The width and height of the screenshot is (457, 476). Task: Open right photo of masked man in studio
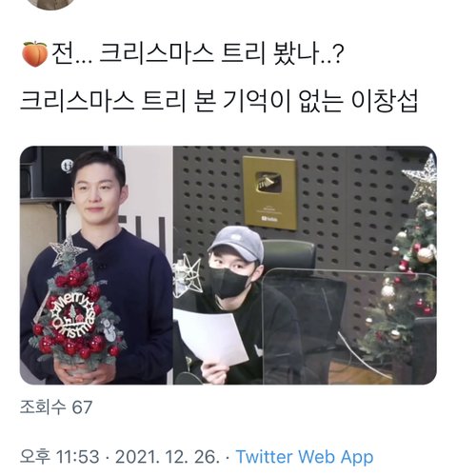pyautogui.click(x=305, y=265)
